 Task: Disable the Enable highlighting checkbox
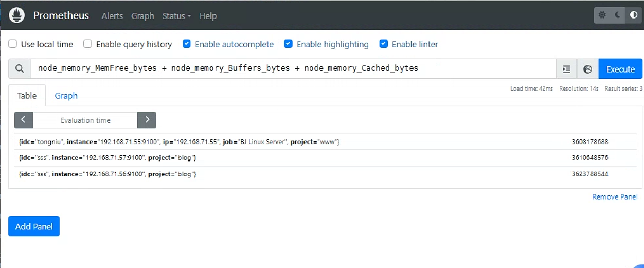289,44
